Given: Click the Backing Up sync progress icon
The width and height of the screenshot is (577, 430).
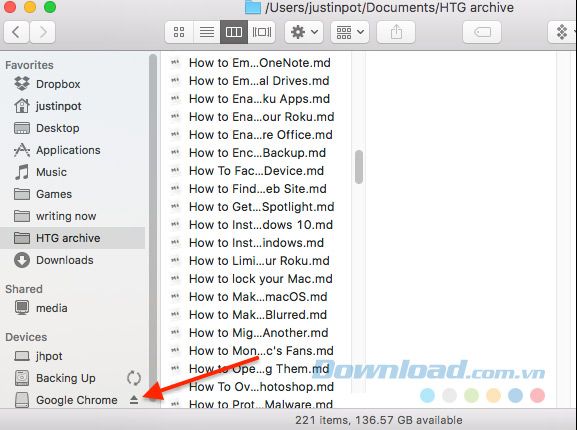Looking at the screenshot, I should click(134, 378).
